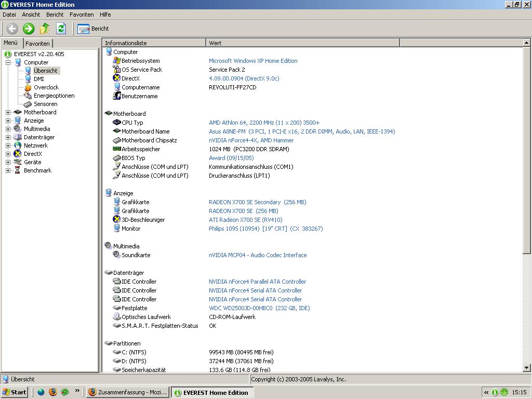This screenshot has width=532, height=399.
Task: Click the Sensoren chip icon
Action: coord(28,104)
